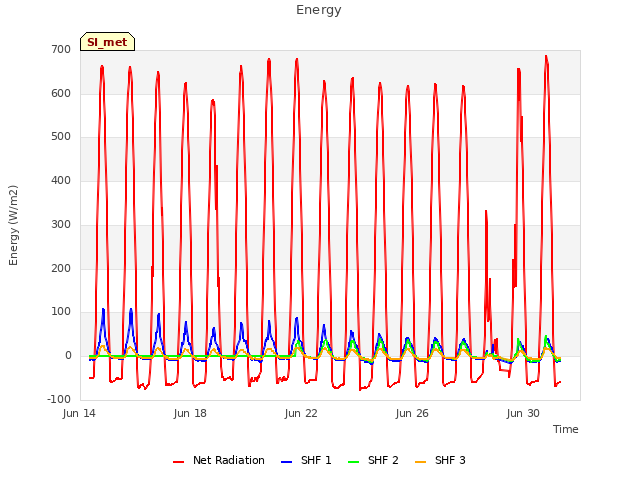
Task: Click the 600 y-axis tick label
Action: [61, 93]
